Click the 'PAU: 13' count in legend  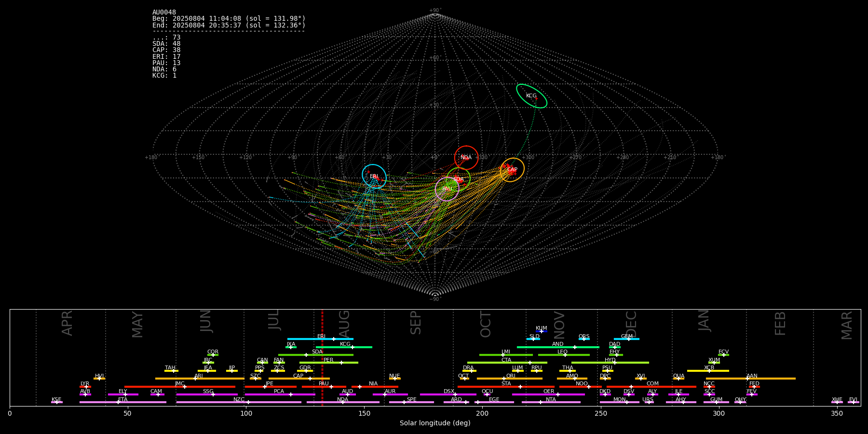tap(166, 63)
